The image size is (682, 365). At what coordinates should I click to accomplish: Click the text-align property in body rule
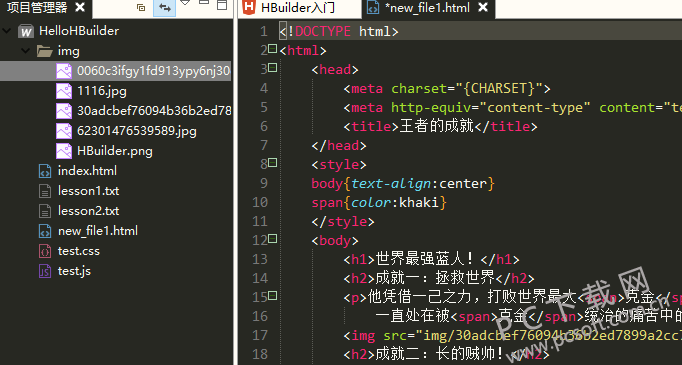(391, 184)
